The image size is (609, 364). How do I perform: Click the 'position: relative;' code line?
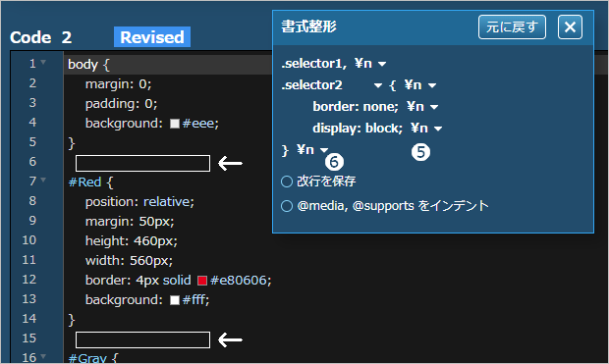[139, 202]
